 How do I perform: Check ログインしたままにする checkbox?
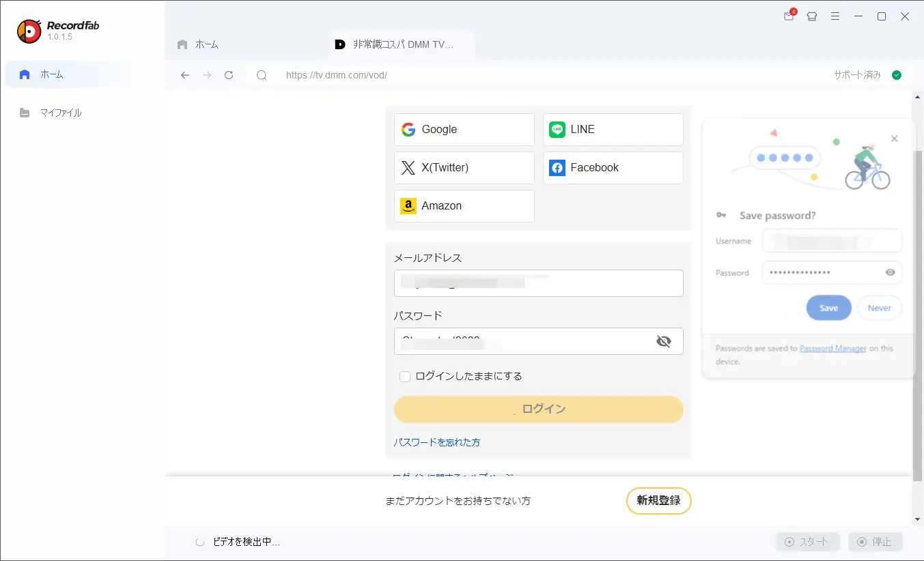coord(405,376)
